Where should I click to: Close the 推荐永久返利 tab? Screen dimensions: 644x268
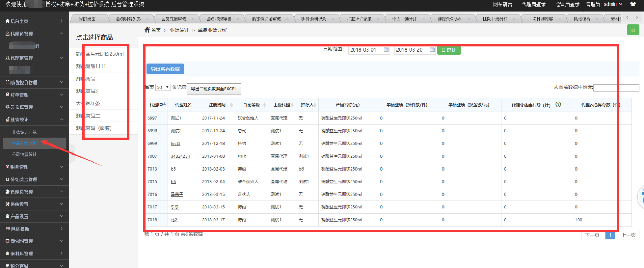pos(469,19)
